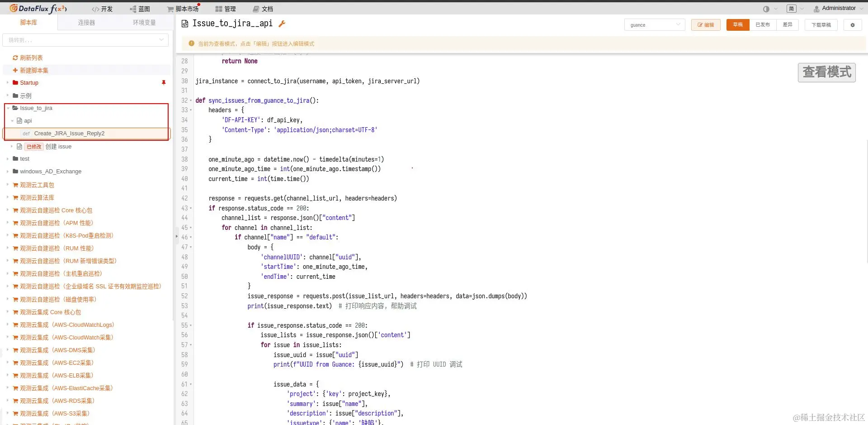The height and width of the screenshot is (425, 868).
Task: Click the 编辑 button to enter edit mode
Action: tap(706, 25)
